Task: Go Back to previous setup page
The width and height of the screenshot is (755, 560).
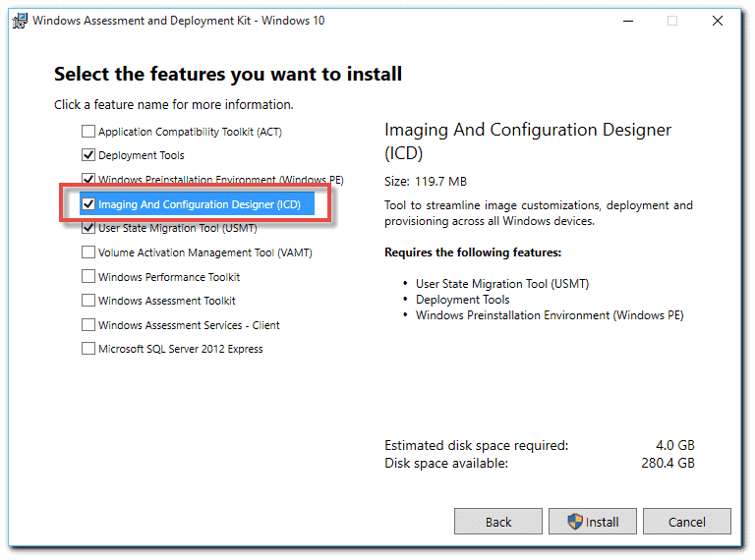Action: pos(497,522)
